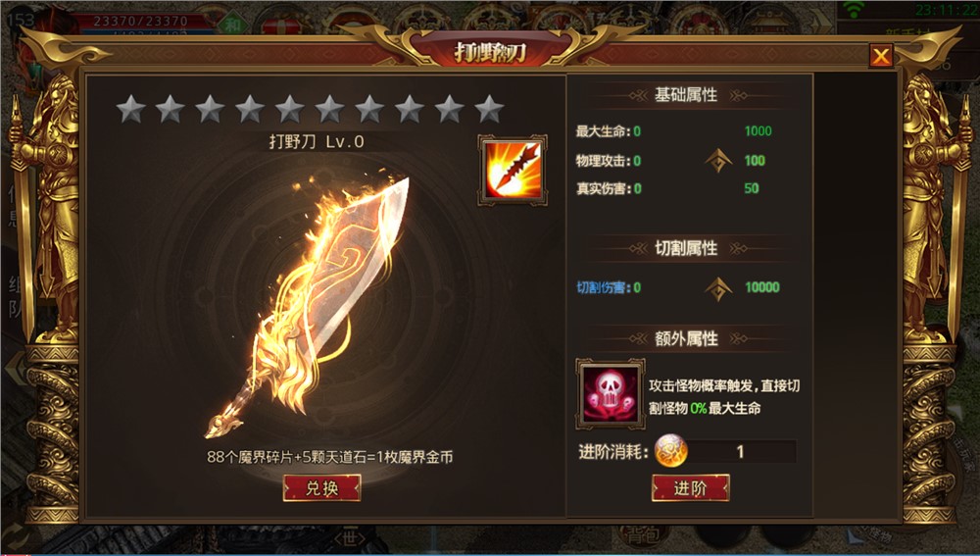The height and width of the screenshot is (556, 980).
Task: Click the 切割属性 section header
Action: click(x=686, y=248)
